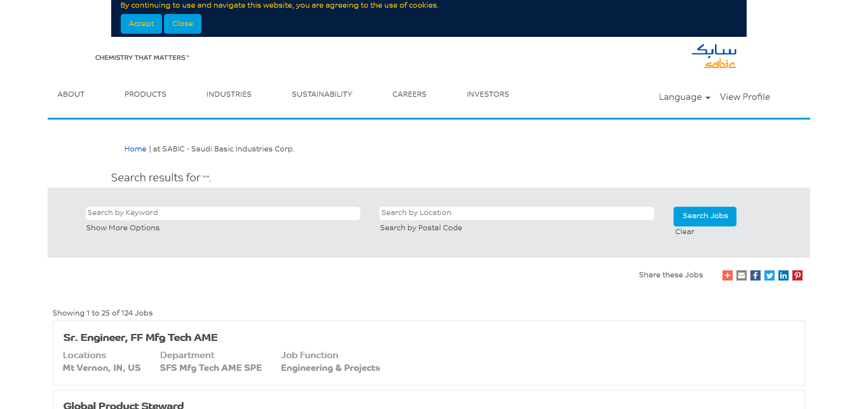Click the SABIC logo
Image resolution: width=868 pixels, height=409 pixels.
(x=714, y=57)
